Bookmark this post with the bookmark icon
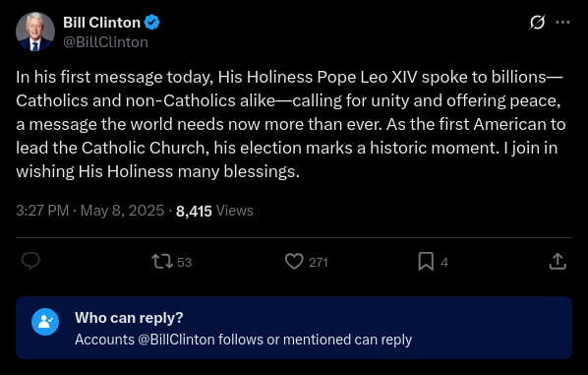The image size is (588, 375). pos(426,261)
